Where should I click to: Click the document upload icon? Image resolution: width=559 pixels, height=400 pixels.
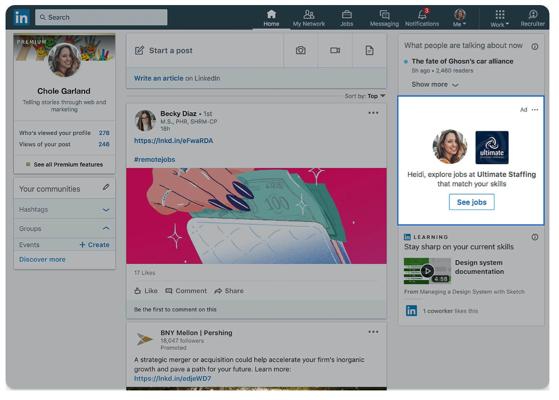(369, 50)
